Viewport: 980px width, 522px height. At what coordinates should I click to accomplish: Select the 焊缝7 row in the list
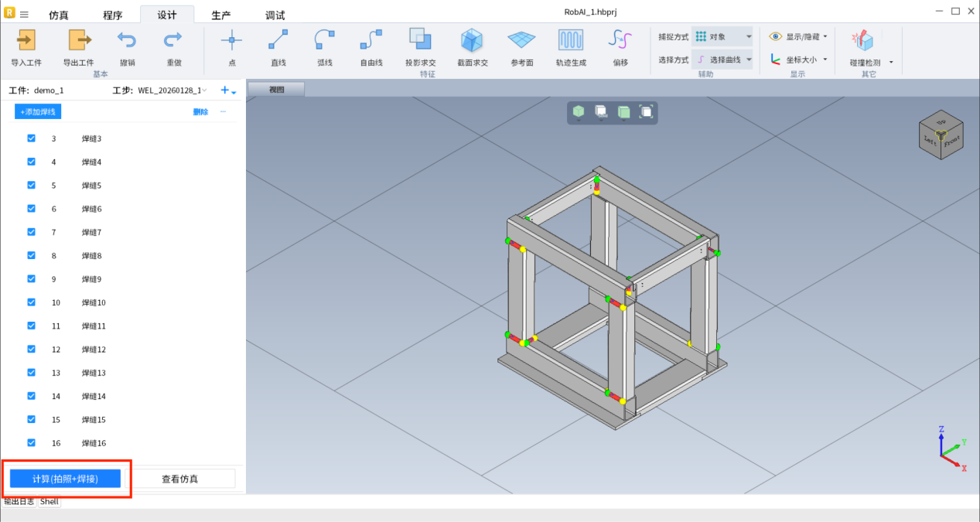coord(91,232)
